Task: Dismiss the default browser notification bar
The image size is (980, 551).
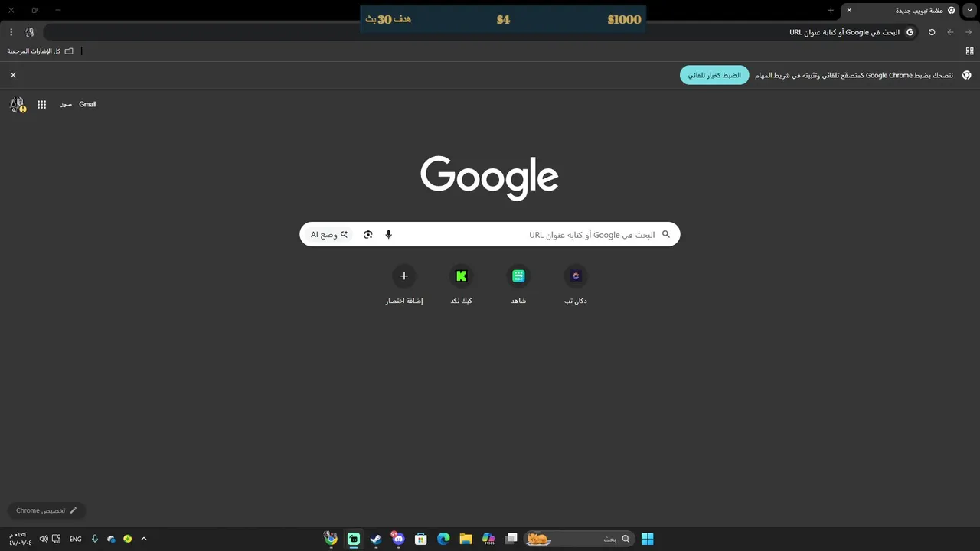Action: coord(13,75)
